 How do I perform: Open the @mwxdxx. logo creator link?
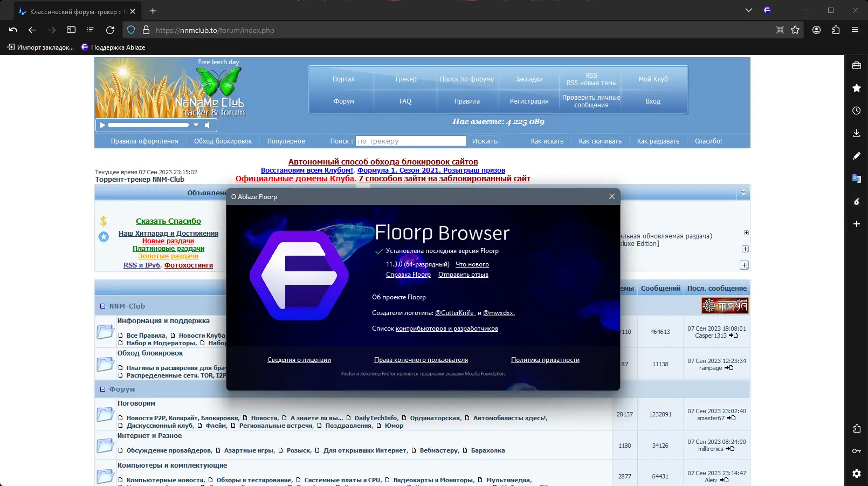[x=499, y=313]
